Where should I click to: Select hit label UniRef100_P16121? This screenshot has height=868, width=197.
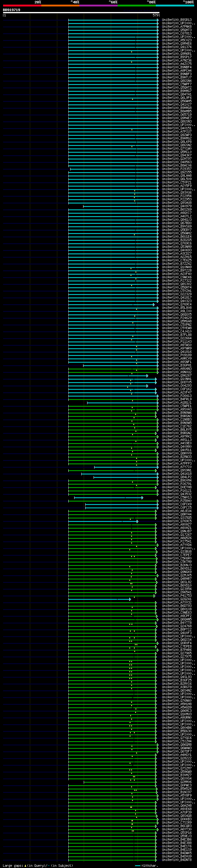click(x=177, y=491)
